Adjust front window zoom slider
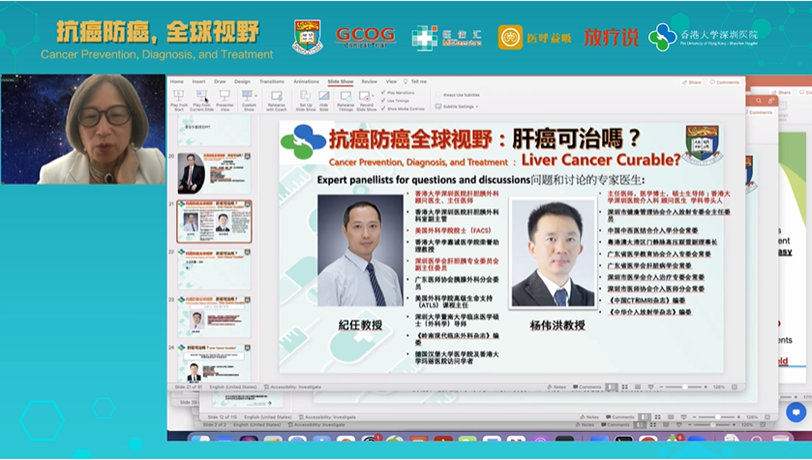 point(685,387)
